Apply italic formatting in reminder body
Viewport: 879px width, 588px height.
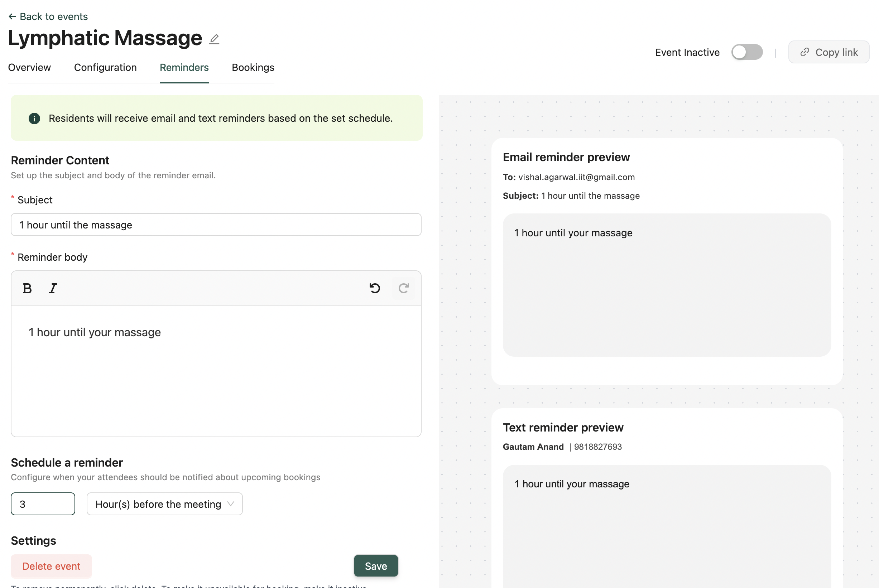pyautogui.click(x=53, y=288)
